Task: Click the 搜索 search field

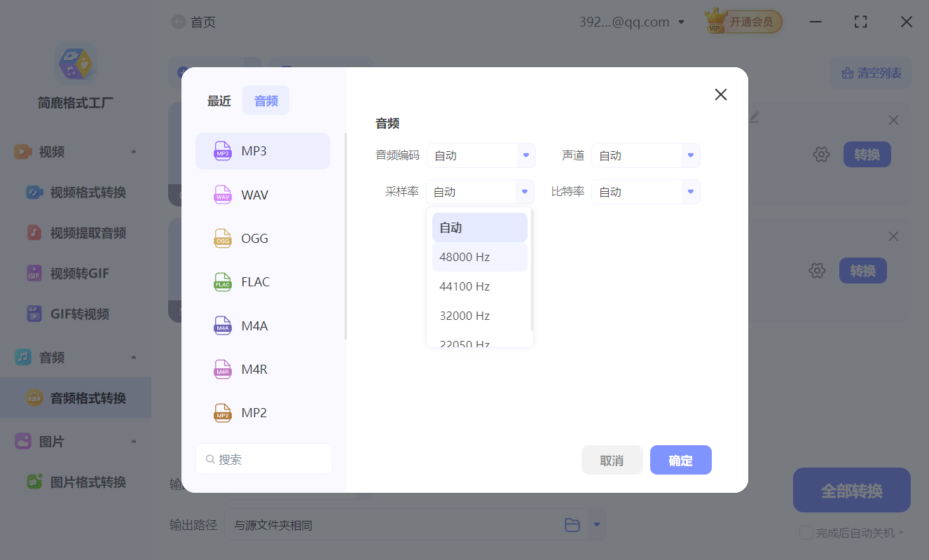Action: [x=263, y=458]
